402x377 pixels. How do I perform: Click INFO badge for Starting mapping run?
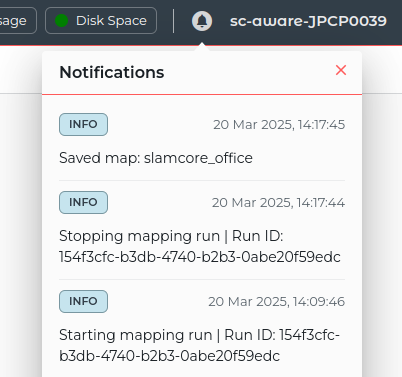[83, 301]
